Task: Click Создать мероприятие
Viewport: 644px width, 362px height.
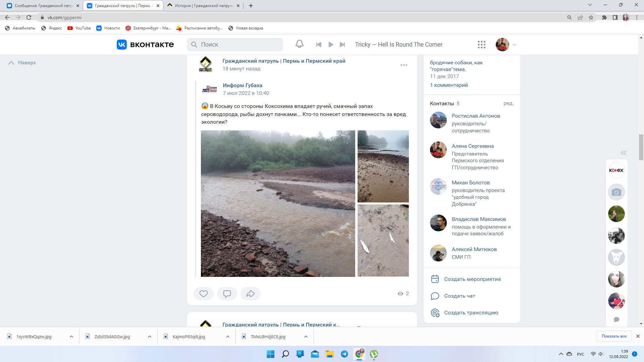Action: click(472, 279)
